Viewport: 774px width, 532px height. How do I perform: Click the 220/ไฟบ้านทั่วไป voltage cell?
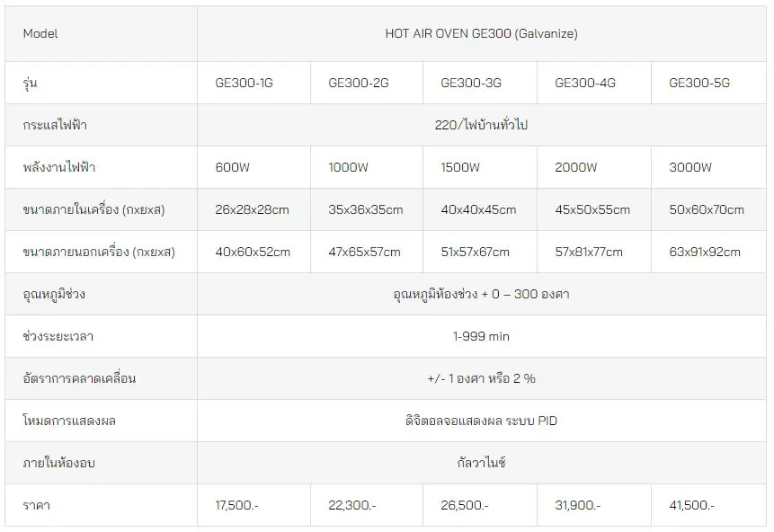pos(481,125)
